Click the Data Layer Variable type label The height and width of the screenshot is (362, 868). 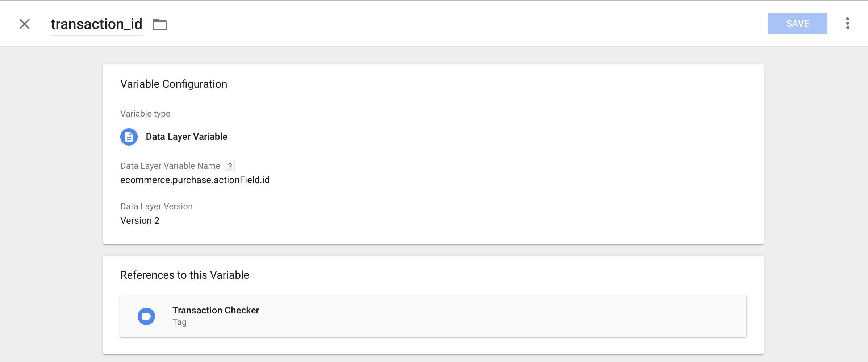point(187,136)
